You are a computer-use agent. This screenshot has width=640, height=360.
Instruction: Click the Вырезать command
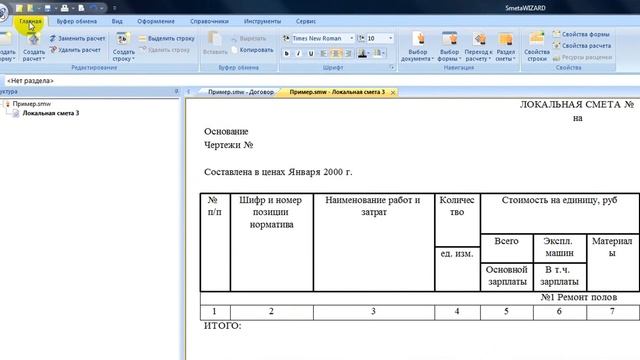pos(248,38)
